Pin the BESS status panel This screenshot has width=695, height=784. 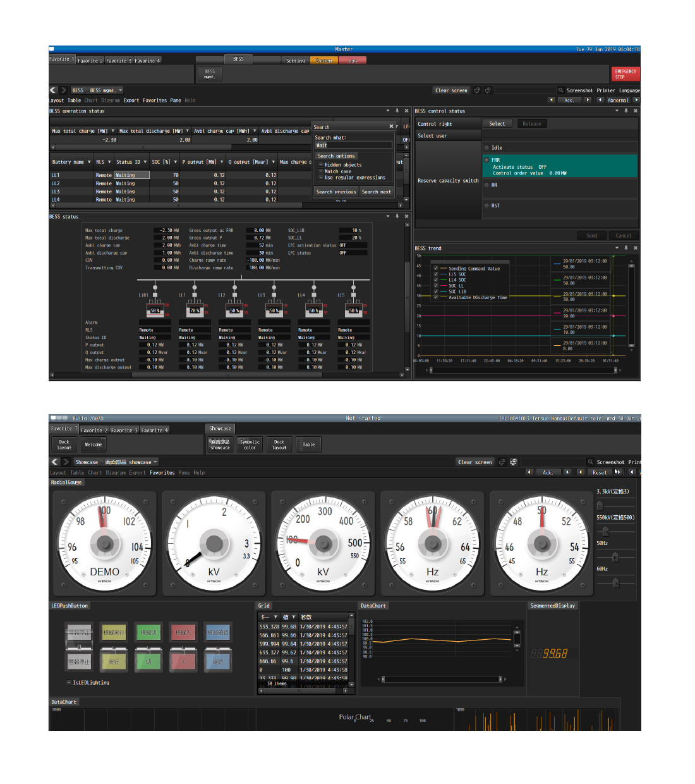397,216
